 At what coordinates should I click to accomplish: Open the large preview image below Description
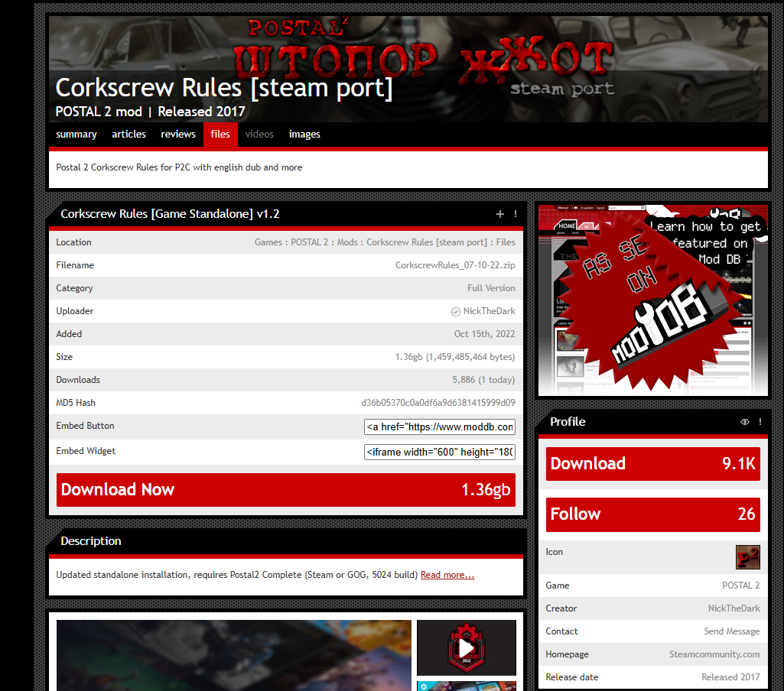[233, 655]
